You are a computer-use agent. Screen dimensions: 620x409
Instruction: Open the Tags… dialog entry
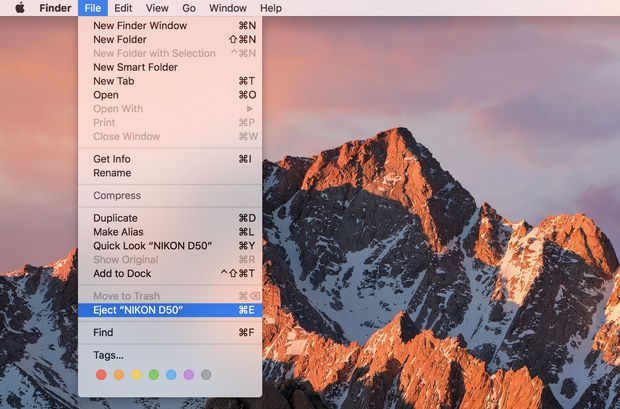[108, 355]
